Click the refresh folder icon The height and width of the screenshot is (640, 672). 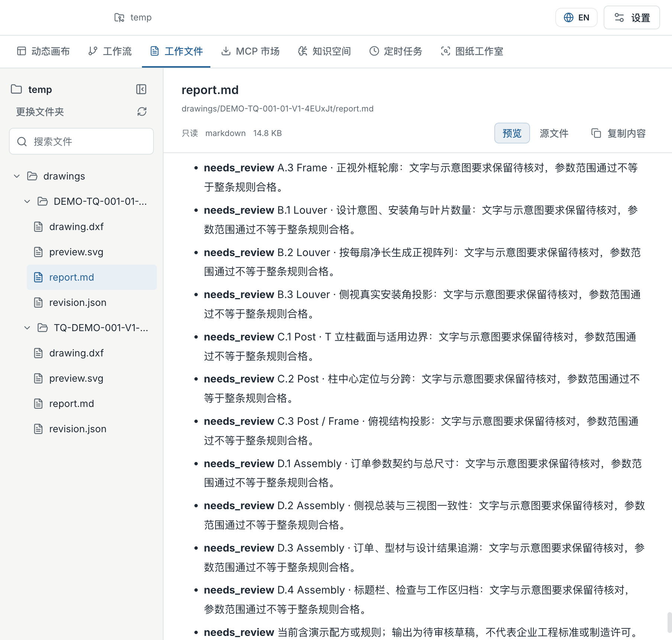[x=142, y=111]
